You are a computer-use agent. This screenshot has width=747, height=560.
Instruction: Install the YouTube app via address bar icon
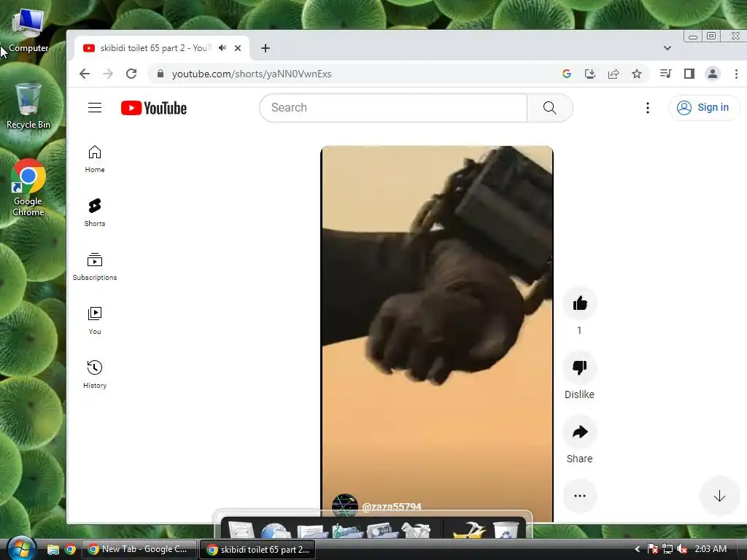(589, 74)
